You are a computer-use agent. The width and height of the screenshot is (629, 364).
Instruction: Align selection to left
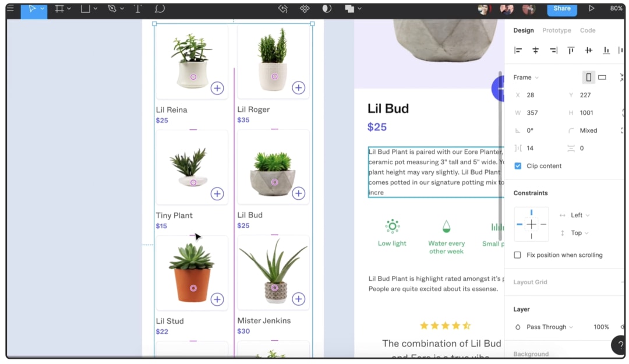pyautogui.click(x=518, y=50)
